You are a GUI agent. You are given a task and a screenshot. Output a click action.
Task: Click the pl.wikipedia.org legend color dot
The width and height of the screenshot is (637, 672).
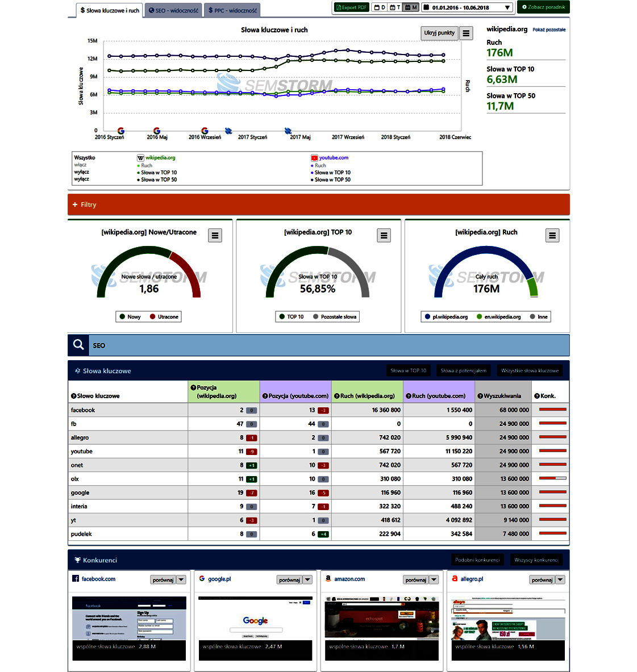click(x=427, y=317)
